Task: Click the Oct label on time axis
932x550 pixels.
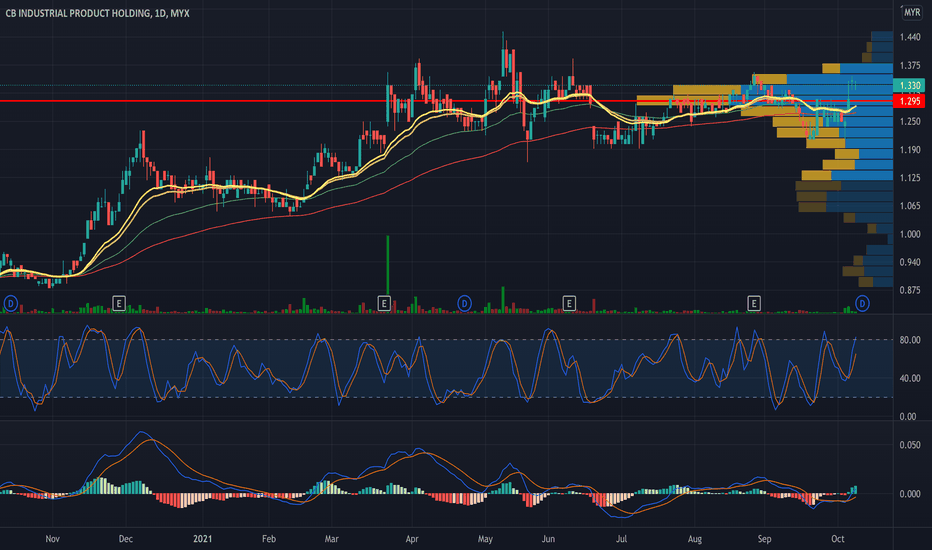Action: click(837, 539)
